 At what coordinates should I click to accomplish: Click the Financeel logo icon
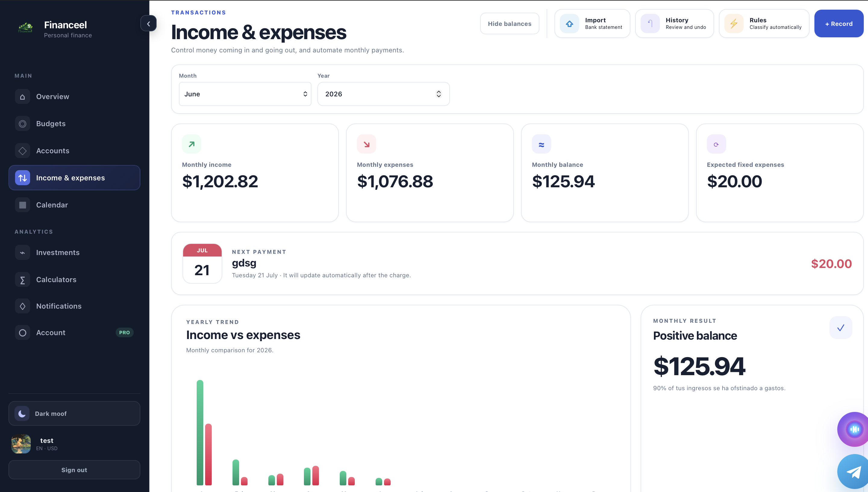pos(25,28)
